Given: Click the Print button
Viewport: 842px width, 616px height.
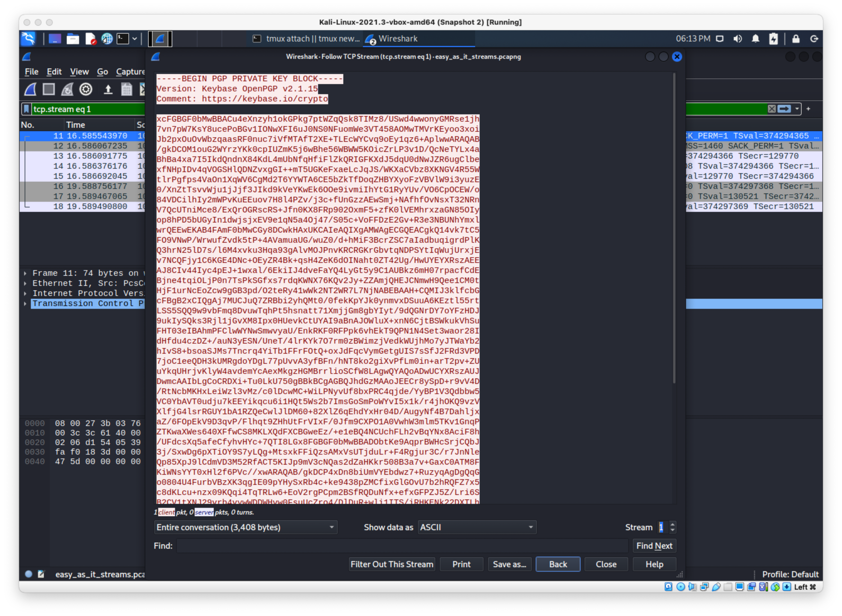Looking at the screenshot, I should [x=461, y=564].
